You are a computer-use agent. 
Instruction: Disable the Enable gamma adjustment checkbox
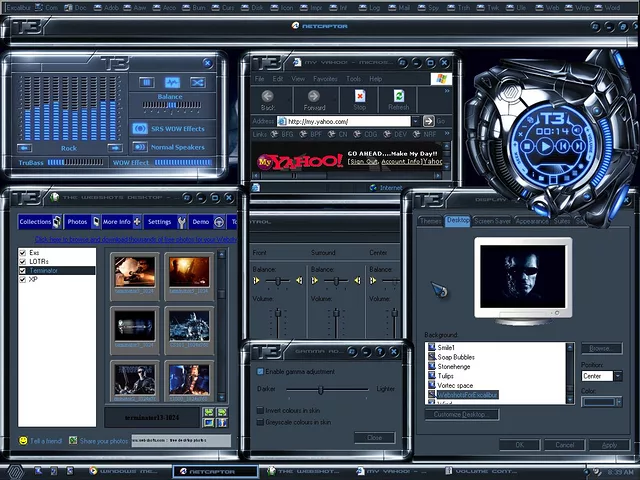pyautogui.click(x=261, y=371)
